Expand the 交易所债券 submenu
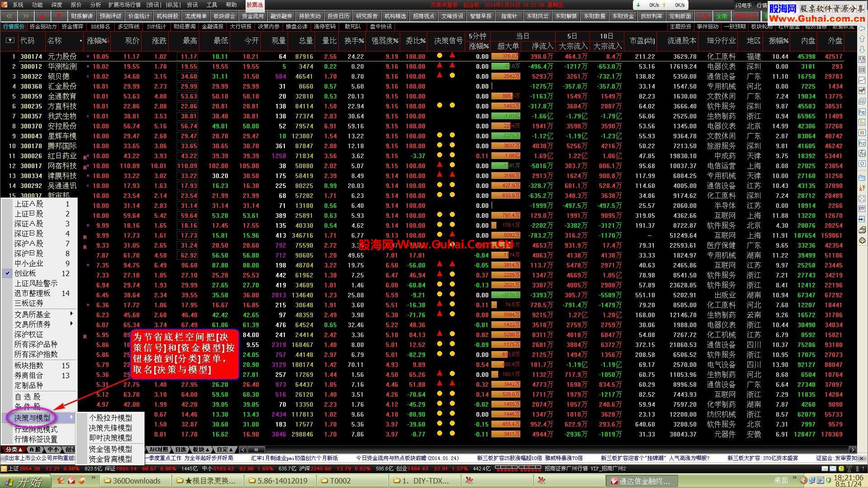The image size is (868, 488). coord(38,324)
